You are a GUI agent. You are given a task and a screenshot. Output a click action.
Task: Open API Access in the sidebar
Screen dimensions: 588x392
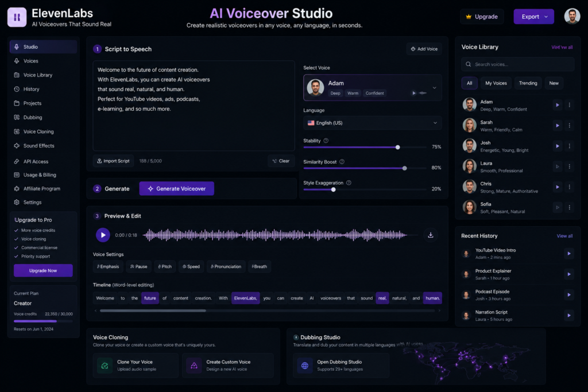pos(43,161)
